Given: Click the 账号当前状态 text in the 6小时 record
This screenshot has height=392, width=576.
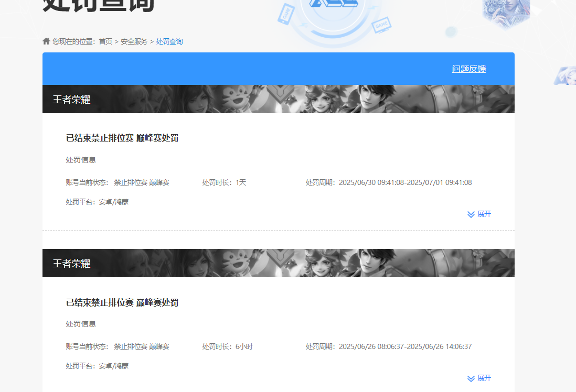Looking at the screenshot, I should coord(118,346).
